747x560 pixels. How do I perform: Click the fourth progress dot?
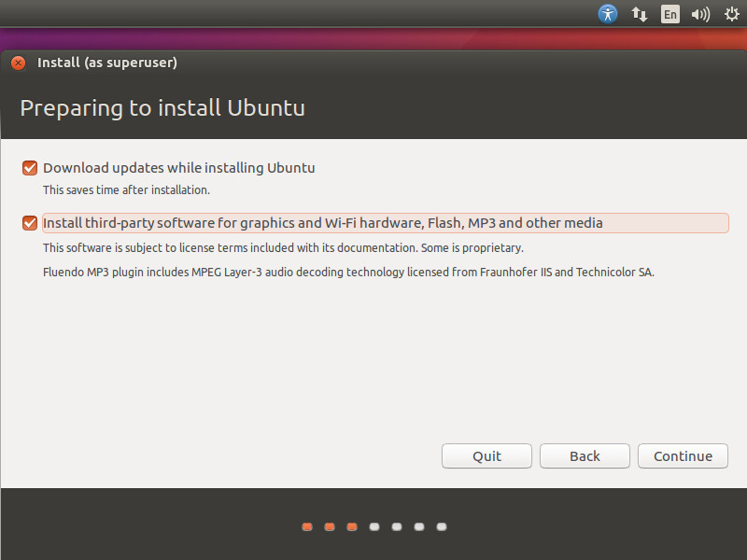pyautogui.click(x=373, y=526)
